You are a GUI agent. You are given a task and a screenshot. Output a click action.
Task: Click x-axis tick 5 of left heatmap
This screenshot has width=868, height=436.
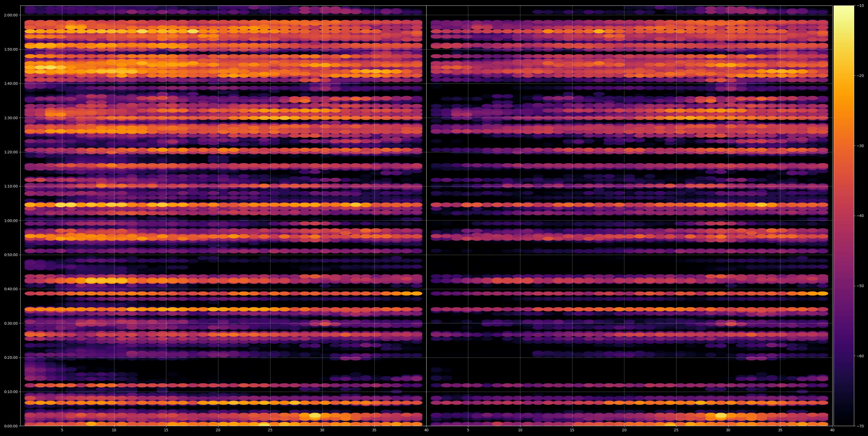[x=62, y=430]
